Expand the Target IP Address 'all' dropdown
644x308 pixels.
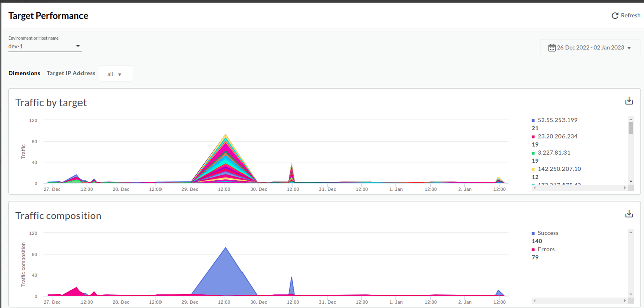click(x=116, y=74)
